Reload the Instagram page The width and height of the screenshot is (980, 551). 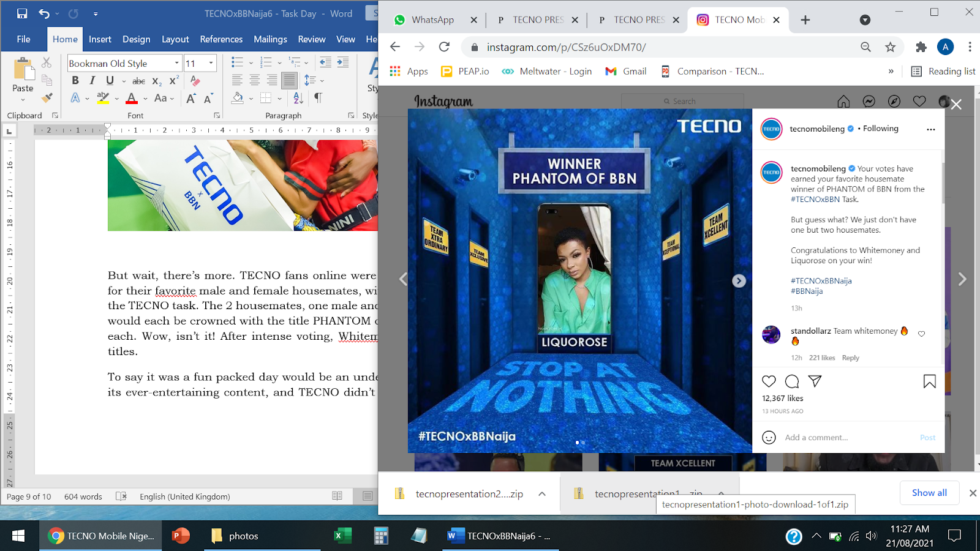(444, 47)
